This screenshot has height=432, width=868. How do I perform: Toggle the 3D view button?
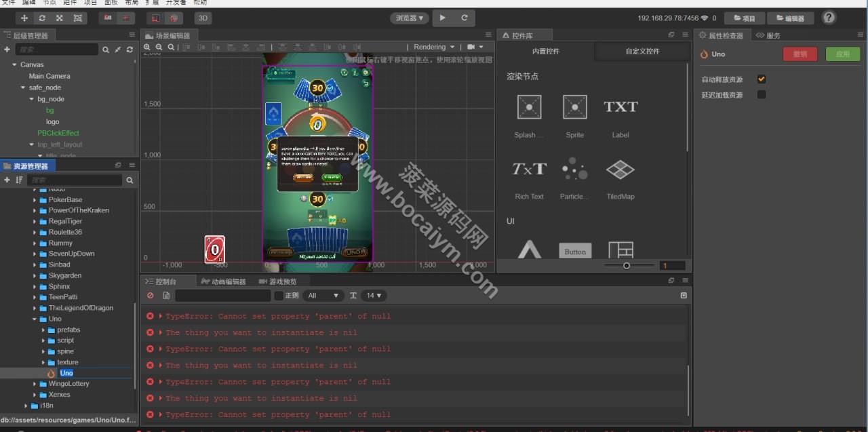coord(202,18)
